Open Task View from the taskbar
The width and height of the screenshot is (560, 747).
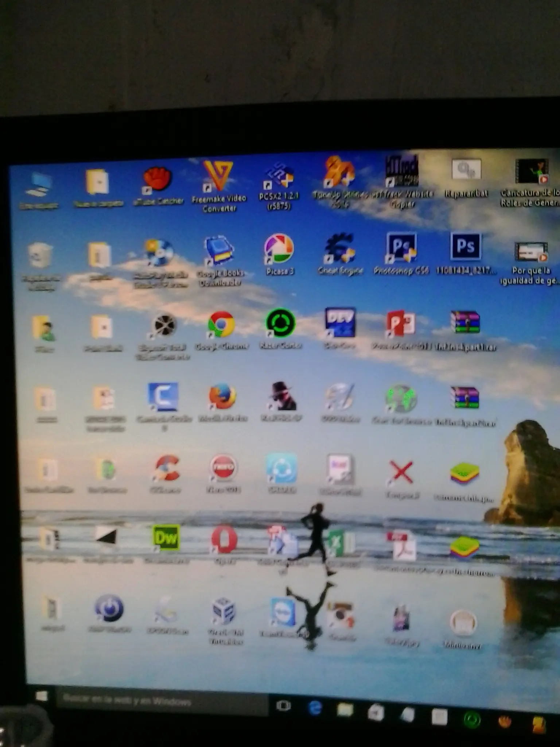[284, 706]
